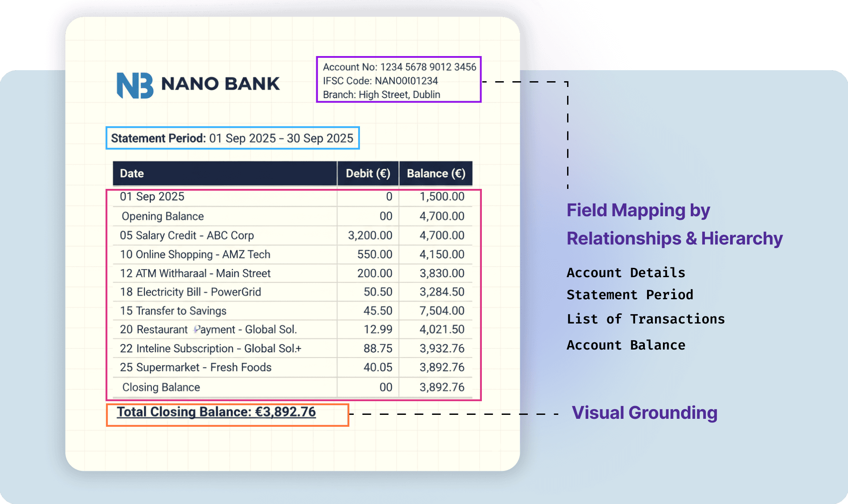The width and height of the screenshot is (848, 504).
Task: Select the ATM Withdrawal Main Street row
Action: pos(195,273)
